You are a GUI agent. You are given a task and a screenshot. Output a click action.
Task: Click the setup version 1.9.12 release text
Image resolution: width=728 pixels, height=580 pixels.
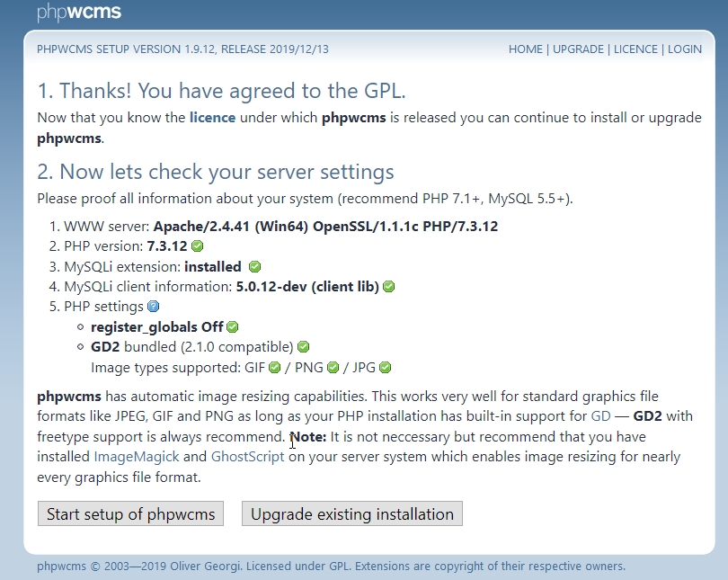click(182, 49)
